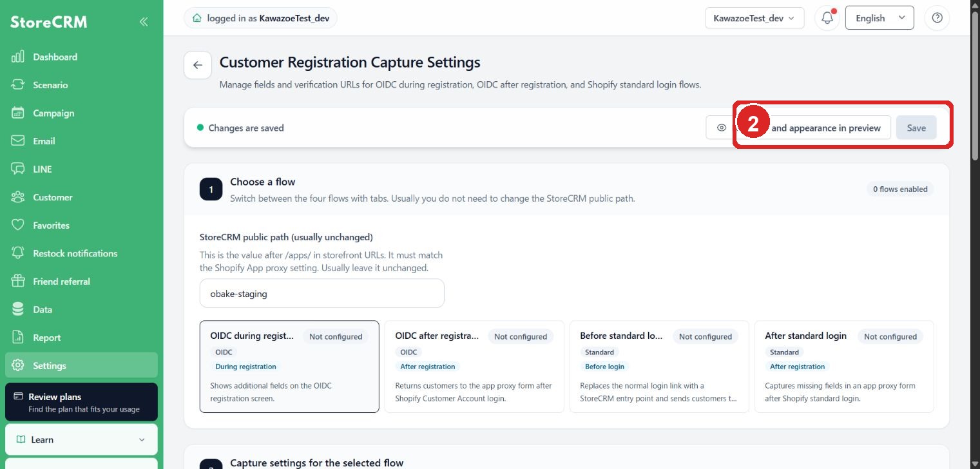Click the Before login tag
The height and width of the screenshot is (469, 980).
tap(604, 367)
